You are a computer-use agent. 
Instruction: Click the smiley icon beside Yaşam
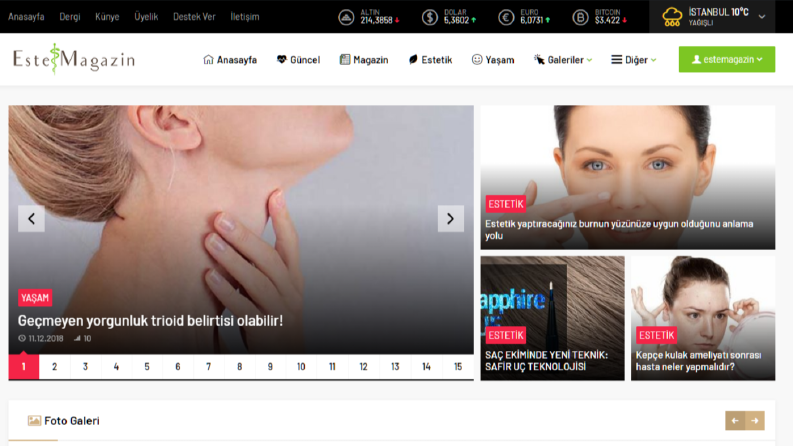(476, 59)
